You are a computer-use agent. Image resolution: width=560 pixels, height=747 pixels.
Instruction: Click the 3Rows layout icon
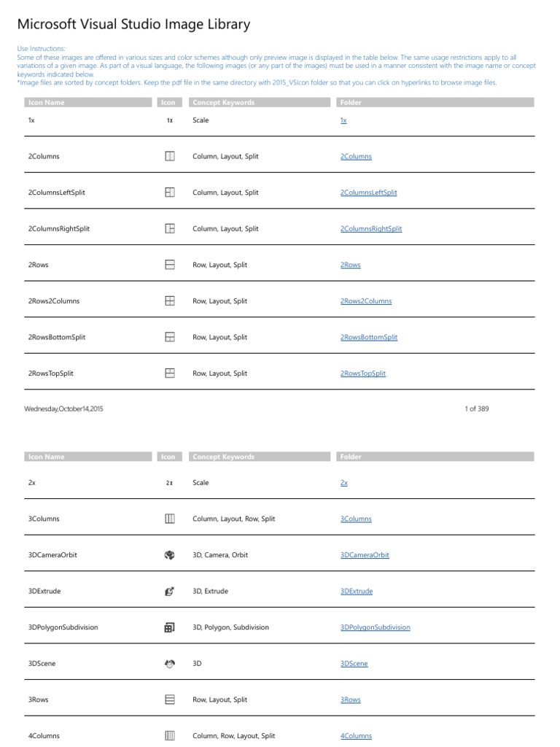click(169, 700)
